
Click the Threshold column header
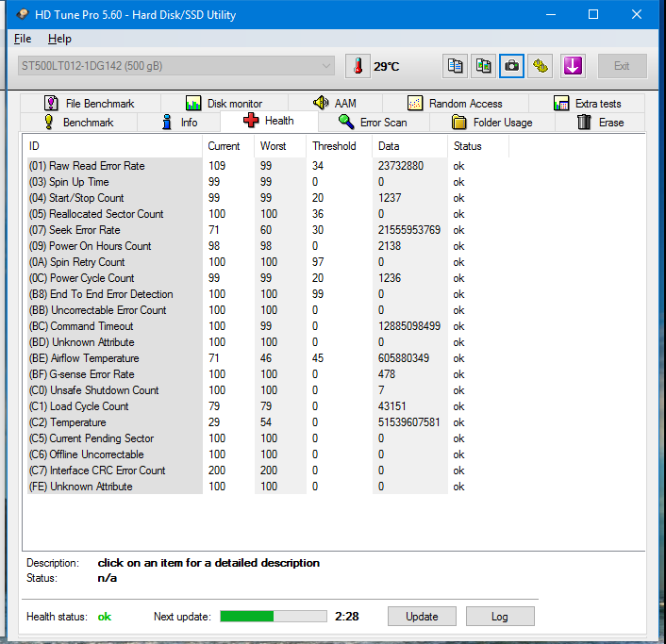pyautogui.click(x=339, y=146)
